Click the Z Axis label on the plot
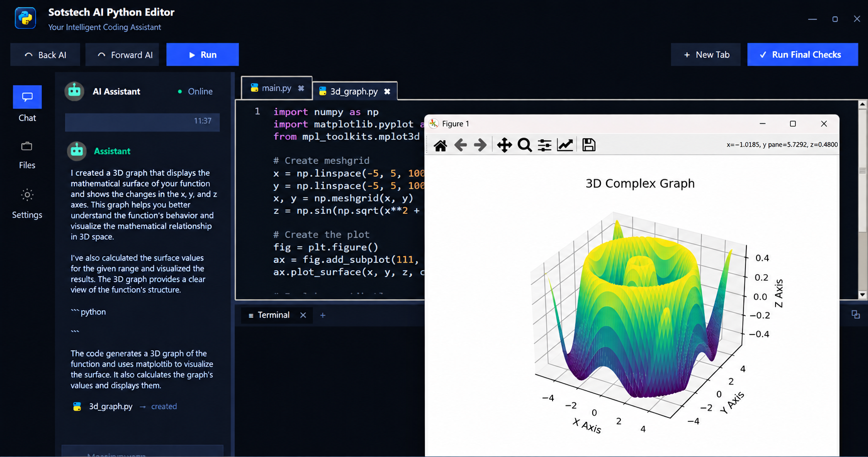Viewport: 868px width, 457px height. 779,293
